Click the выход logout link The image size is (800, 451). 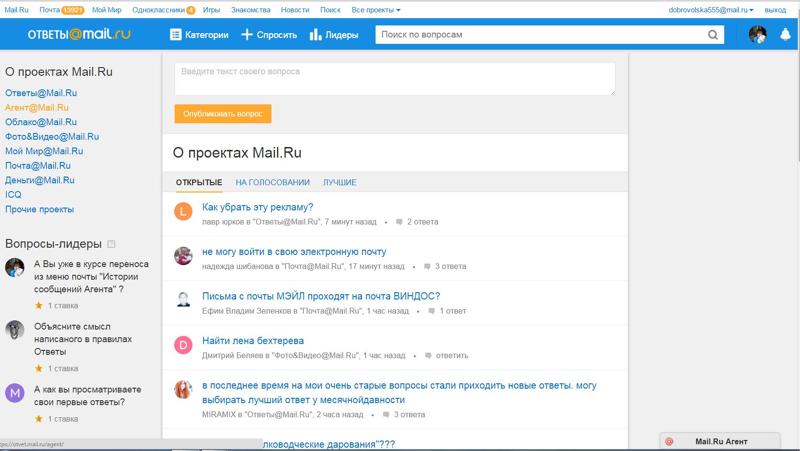pyautogui.click(x=775, y=10)
